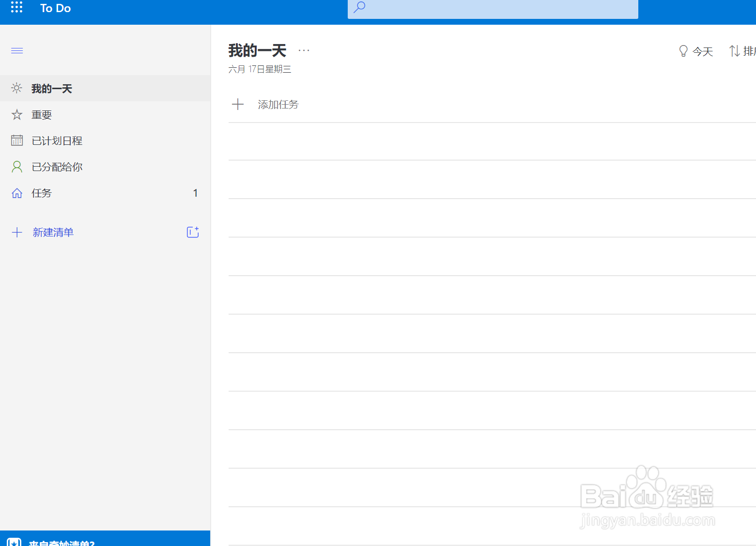Open the 已分配给你 list

[105, 167]
